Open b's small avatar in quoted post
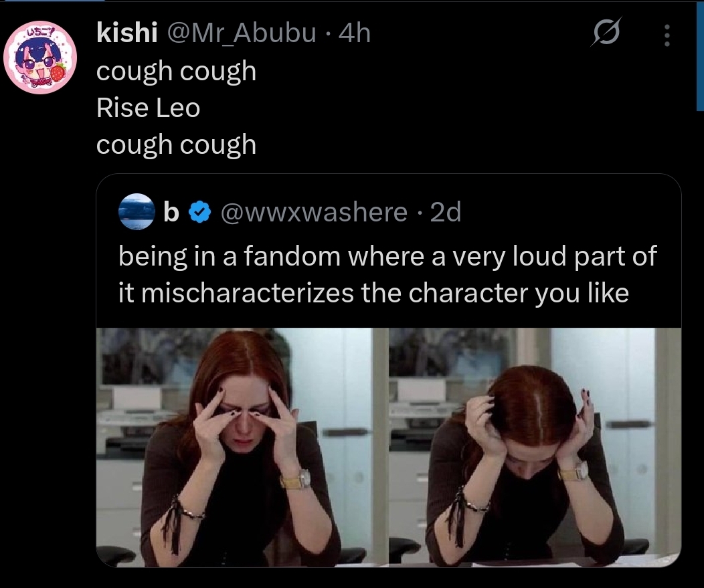704x588 pixels. [136, 212]
